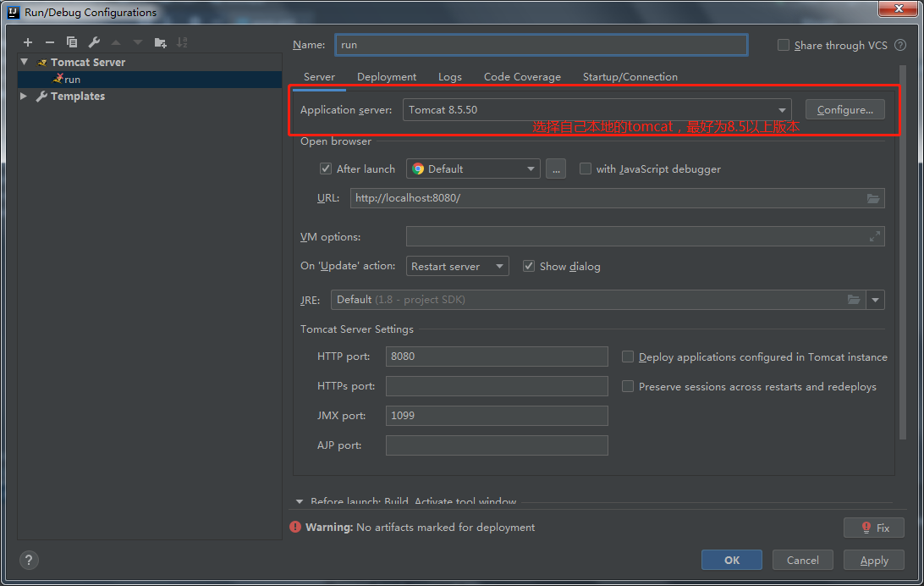Switch to the Deployment tab
Screen dimensions: 924x586
click(x=387, y=77)
